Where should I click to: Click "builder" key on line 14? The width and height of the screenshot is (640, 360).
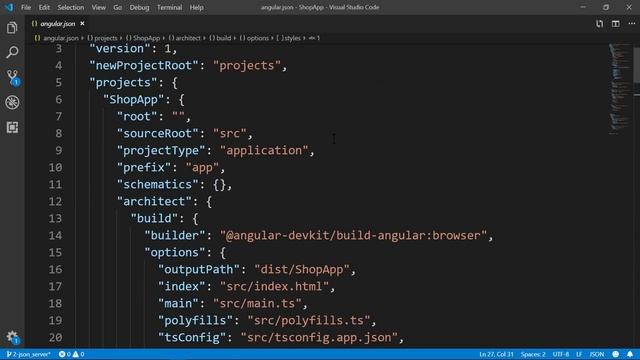[175, 236]
